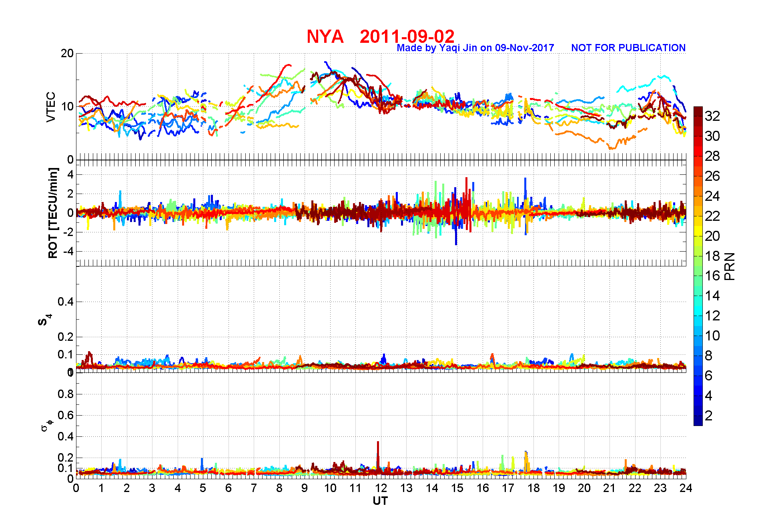Click colorbar tick label 16
The image size is (762, 532).
pos(712,276)
